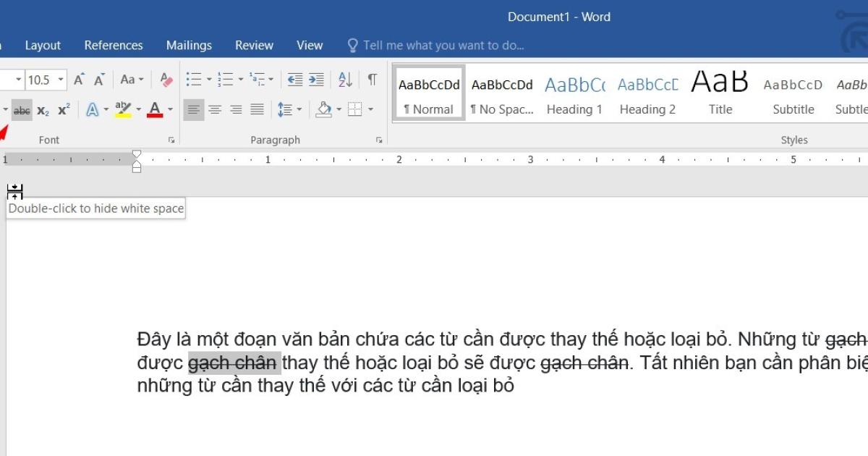The height and width of the screenshot is (456, 868).
Task: Click the Format Painter eraser icon
Action: point(167,80)
